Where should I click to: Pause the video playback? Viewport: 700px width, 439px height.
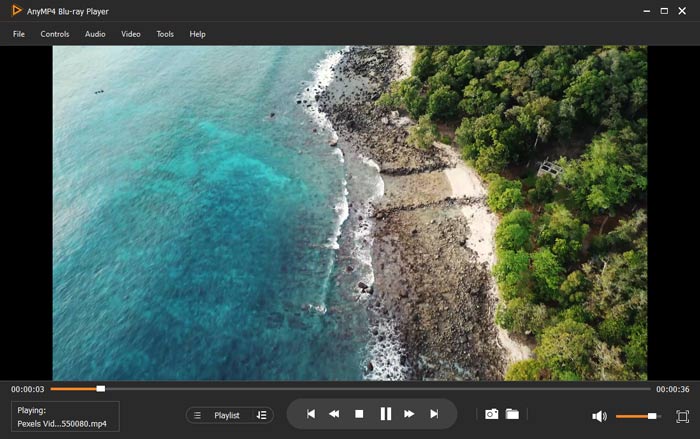coord(385,414)
